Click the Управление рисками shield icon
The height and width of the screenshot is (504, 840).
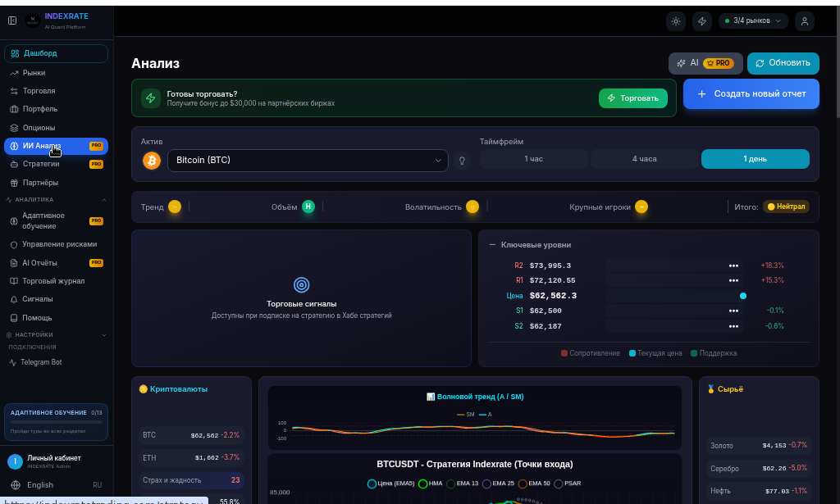(14, 244)
